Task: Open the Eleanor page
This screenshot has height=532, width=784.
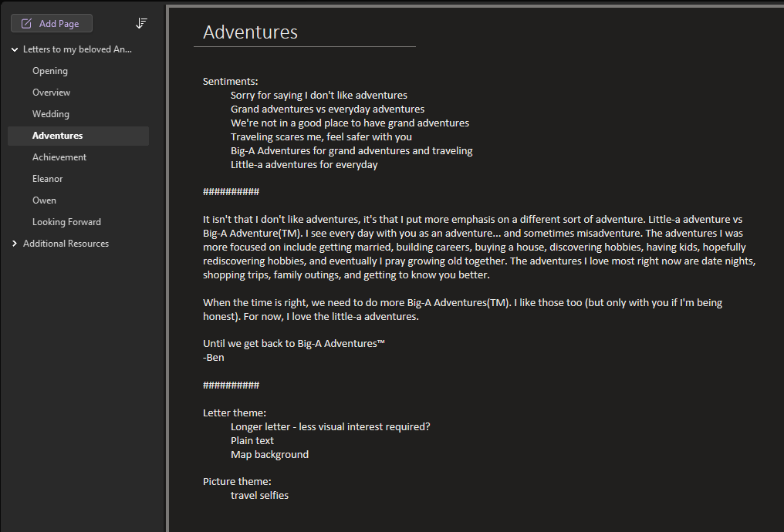Action: tap(48, 179)
